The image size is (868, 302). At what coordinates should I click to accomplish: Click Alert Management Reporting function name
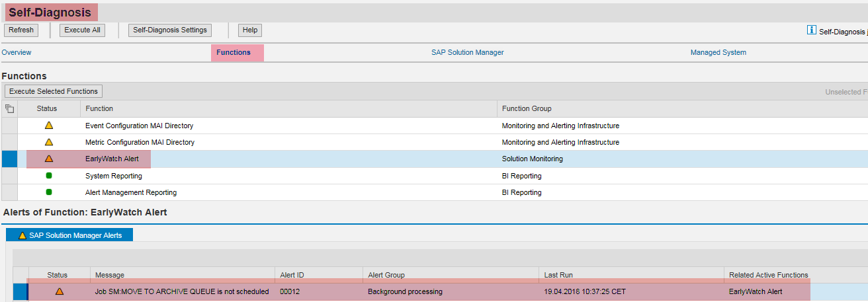pyautogui.click(x=131, y=192)
